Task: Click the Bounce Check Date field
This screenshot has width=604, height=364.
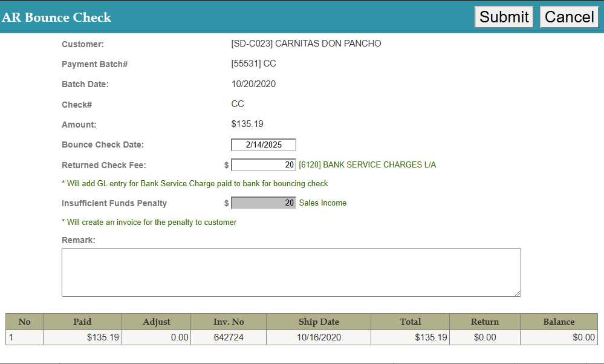Action: pos(264,145)
